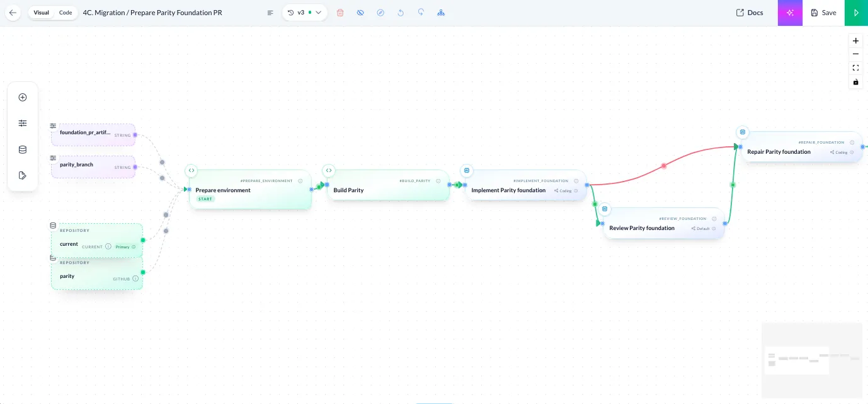Viewport: 868px width, 404px height.
Task: Click agent icon above Review Parity foundation
Action: tap(605, 208)
